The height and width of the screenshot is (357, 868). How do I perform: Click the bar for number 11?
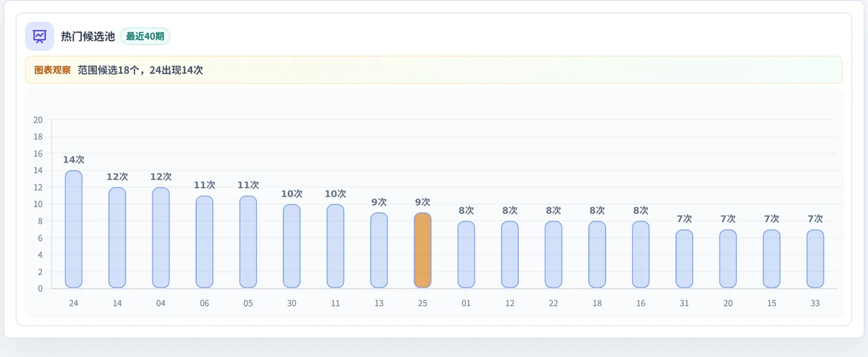coord(335,247)
